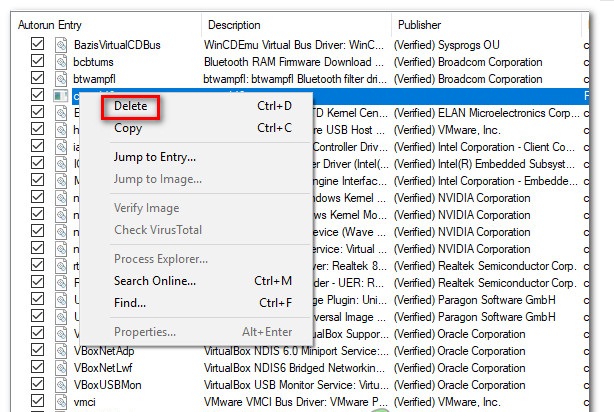
Task: Uncheck the vmci driver entry
Action: coord(38,401)
